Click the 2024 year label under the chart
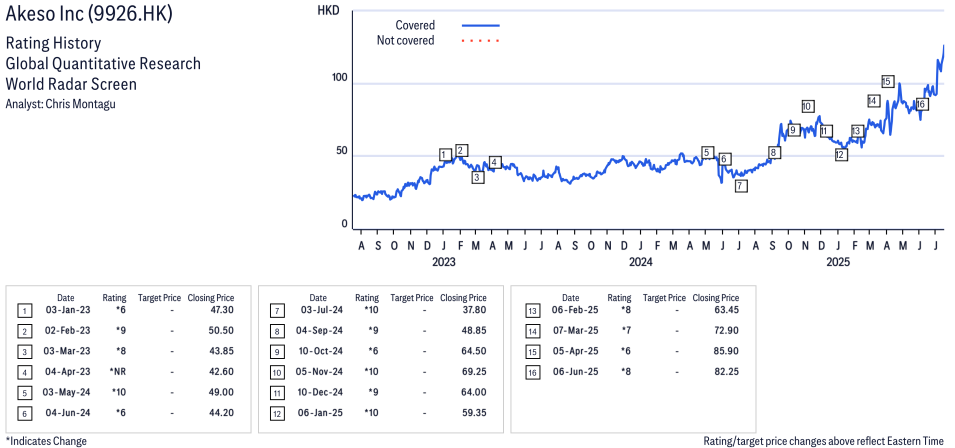955x448 pixels. [x=640, y=262]
